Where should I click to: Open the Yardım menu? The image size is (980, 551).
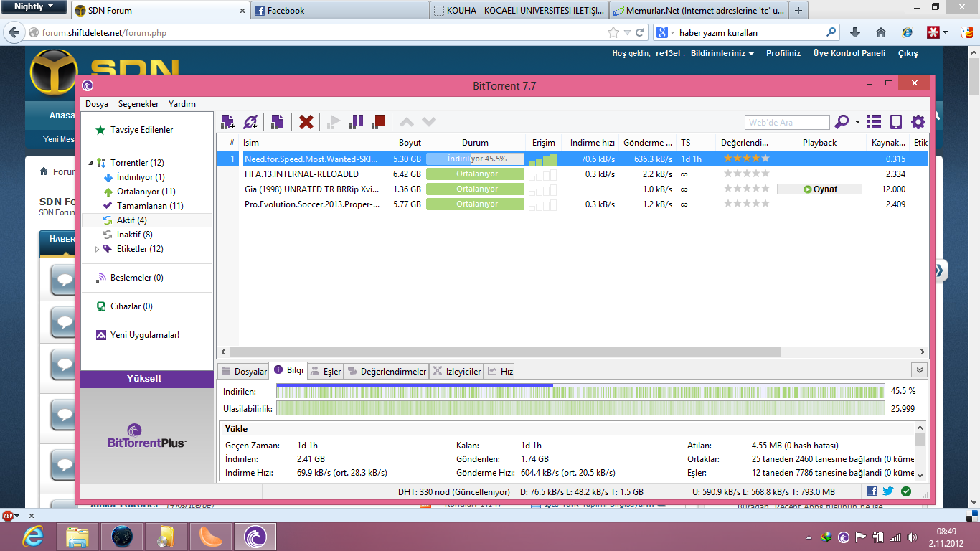click(182, 104)
